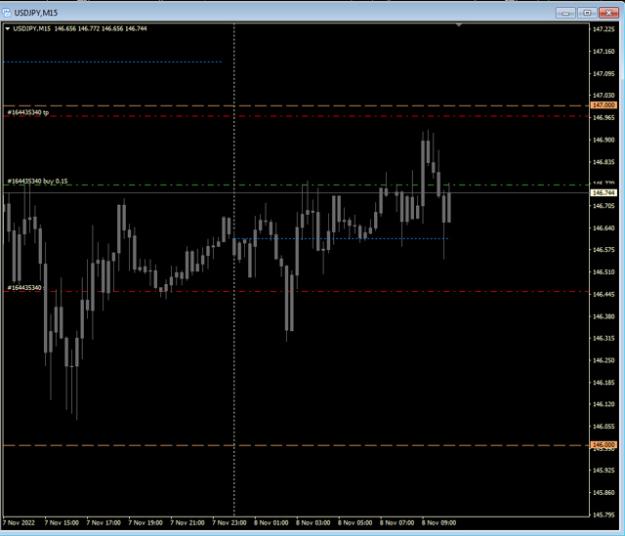This screenshot has height=536, width=625.
Task: Click the OHLC values 146.656 146.772 146.656 146.744
Action: (x=100, y=29)
